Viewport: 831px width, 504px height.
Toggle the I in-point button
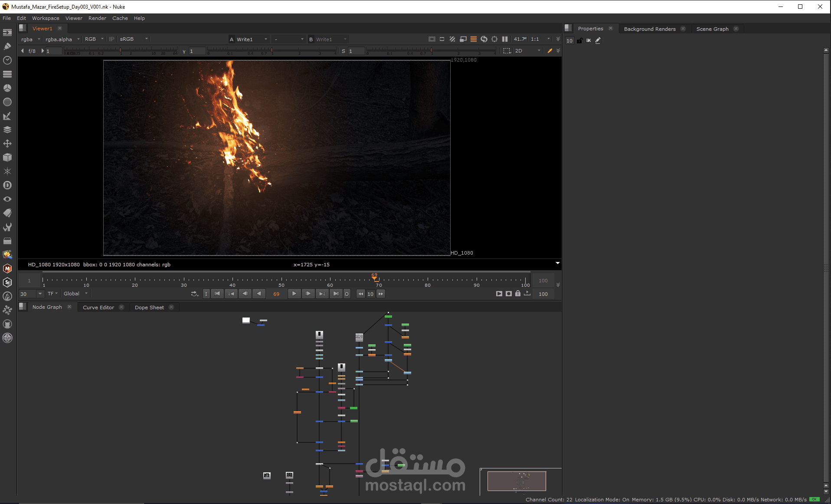coord(206,294)
